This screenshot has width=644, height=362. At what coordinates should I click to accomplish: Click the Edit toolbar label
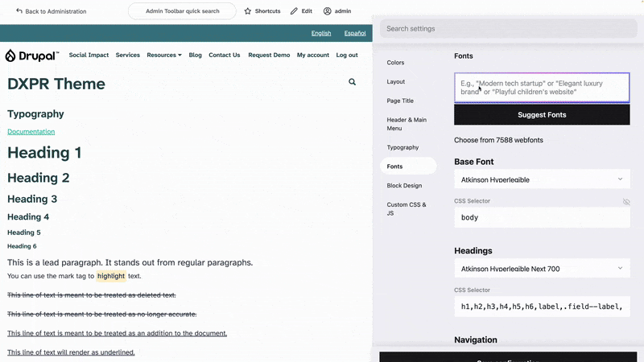click(x=307, y=11)
